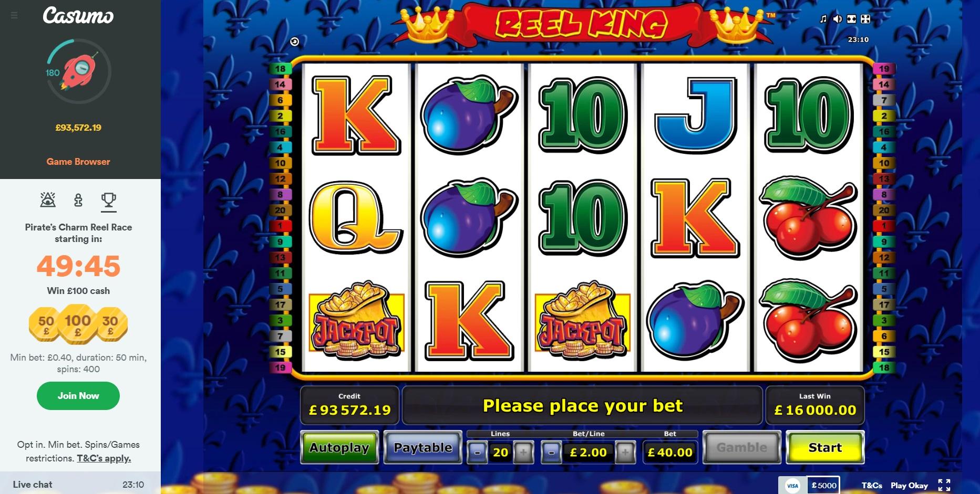
Task: Join the Pirate's Charm Reel Race
Action: (78, 396)
